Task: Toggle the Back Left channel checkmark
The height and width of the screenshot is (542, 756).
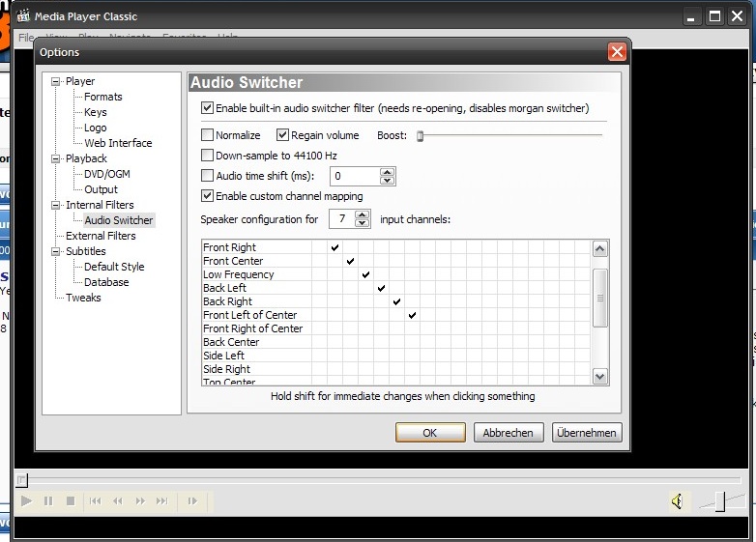Action: [381, 288]
